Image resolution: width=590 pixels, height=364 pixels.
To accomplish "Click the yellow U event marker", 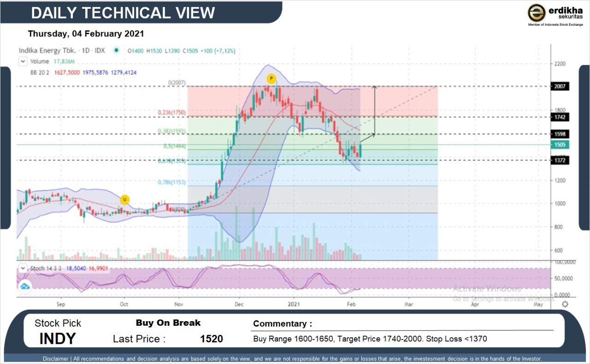I will click(124, 200).
